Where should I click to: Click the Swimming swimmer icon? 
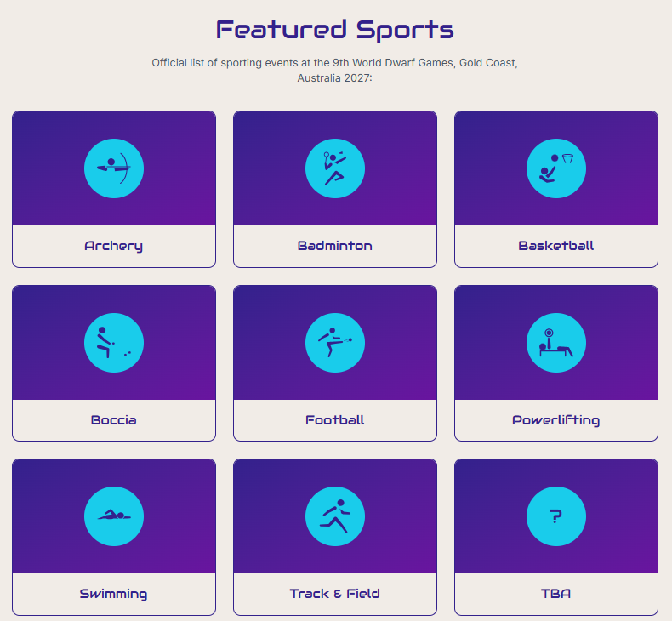coord(114,516)
